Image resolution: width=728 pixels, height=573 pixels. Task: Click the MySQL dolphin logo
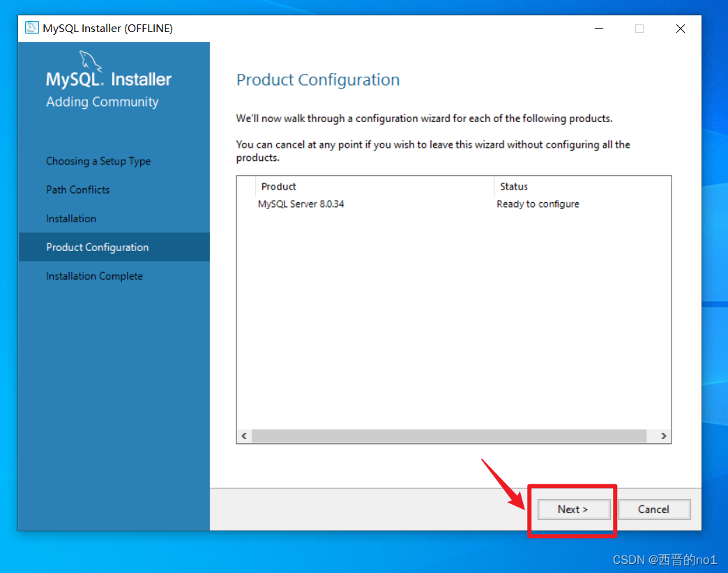pos(90,61)
